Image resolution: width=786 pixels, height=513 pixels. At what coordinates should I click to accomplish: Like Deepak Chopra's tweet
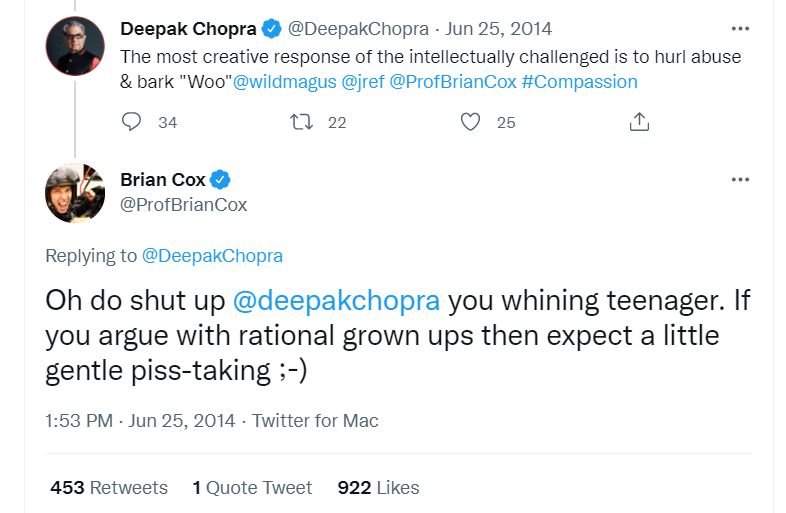471,122
